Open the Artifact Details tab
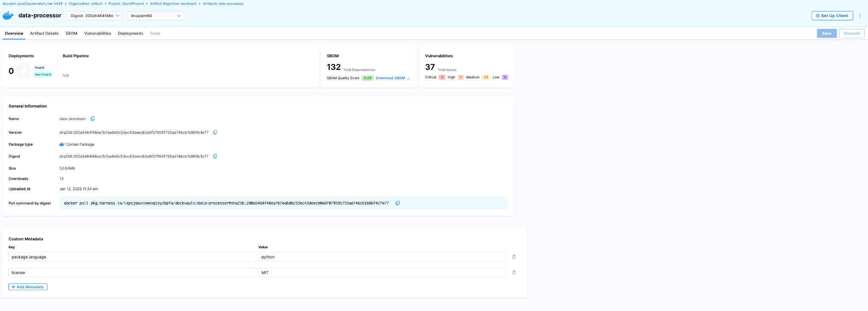The height and width of the screenshot is (311, 868). coord(44,33)
